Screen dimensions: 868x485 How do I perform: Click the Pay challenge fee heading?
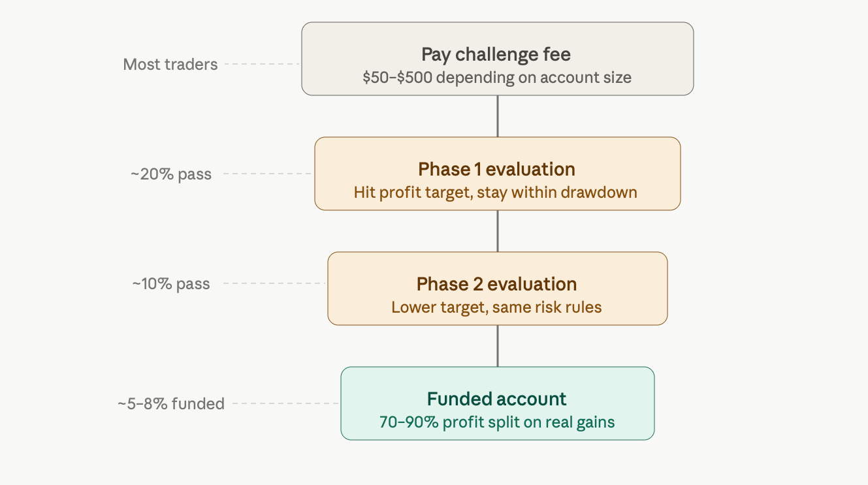pos(497,54)
